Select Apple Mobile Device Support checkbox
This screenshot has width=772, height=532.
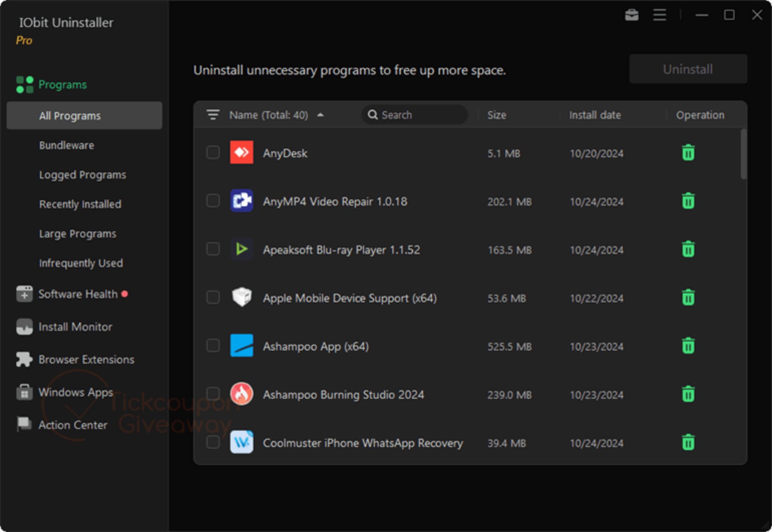(213, 297)
